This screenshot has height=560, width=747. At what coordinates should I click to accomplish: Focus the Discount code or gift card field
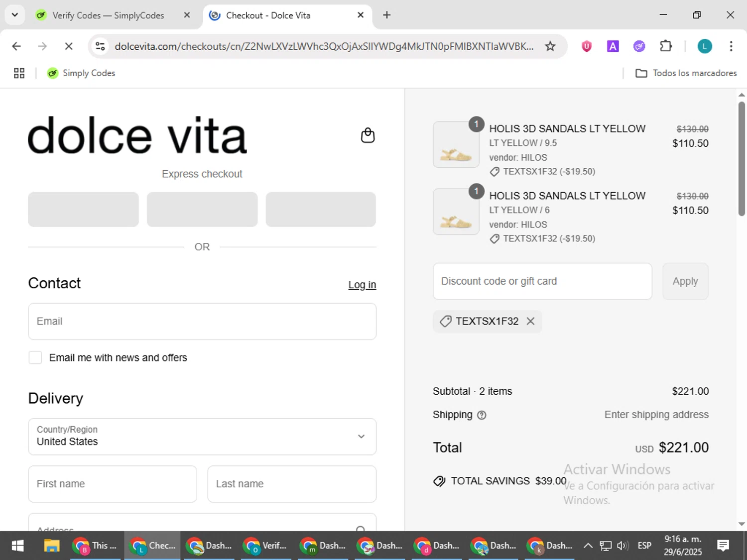pos(542,281)
